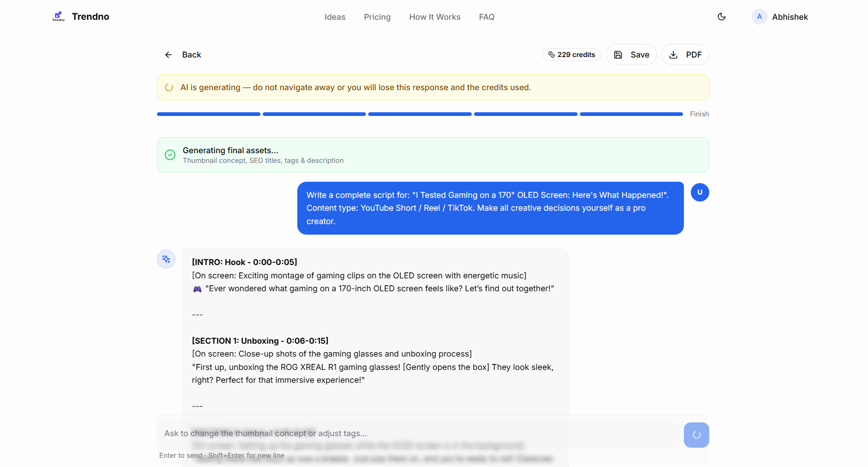Click the spinner icon in warning banner
The height and width of the screenshot is (467, 868).
(169, 87)
